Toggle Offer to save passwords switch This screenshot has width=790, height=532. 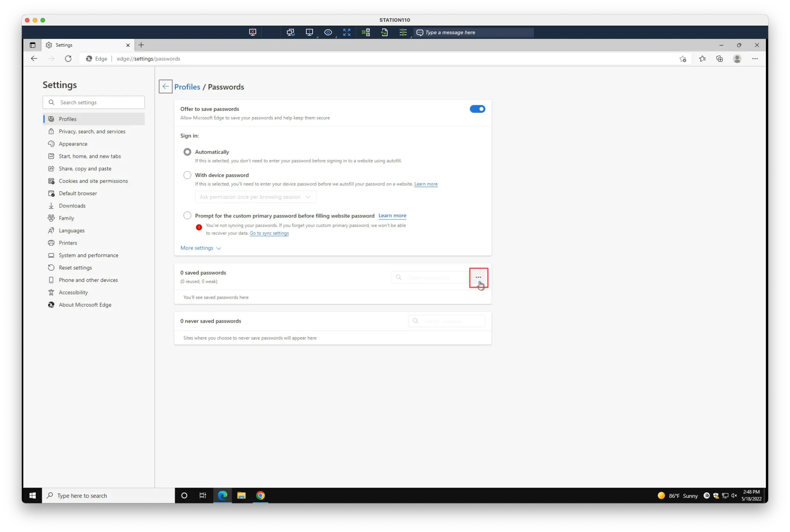[x=477, y=109]
